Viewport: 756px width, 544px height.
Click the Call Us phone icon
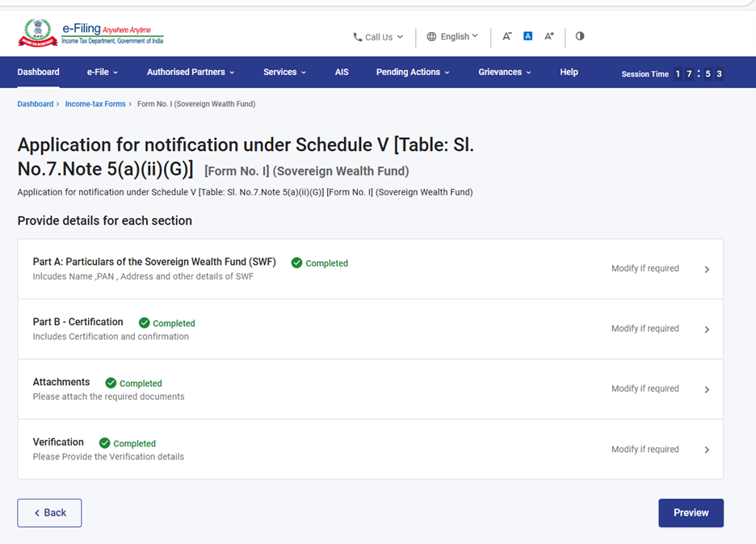point(358,37)
